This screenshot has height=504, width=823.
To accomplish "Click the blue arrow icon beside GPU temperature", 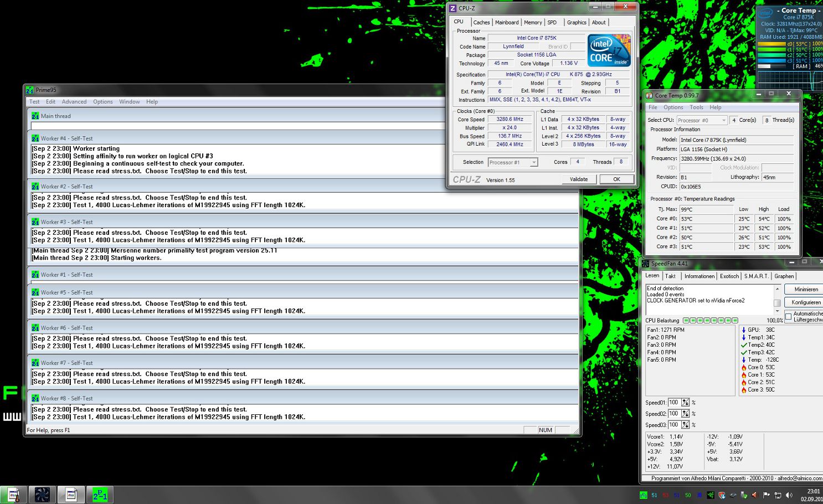I will [744, 330].
